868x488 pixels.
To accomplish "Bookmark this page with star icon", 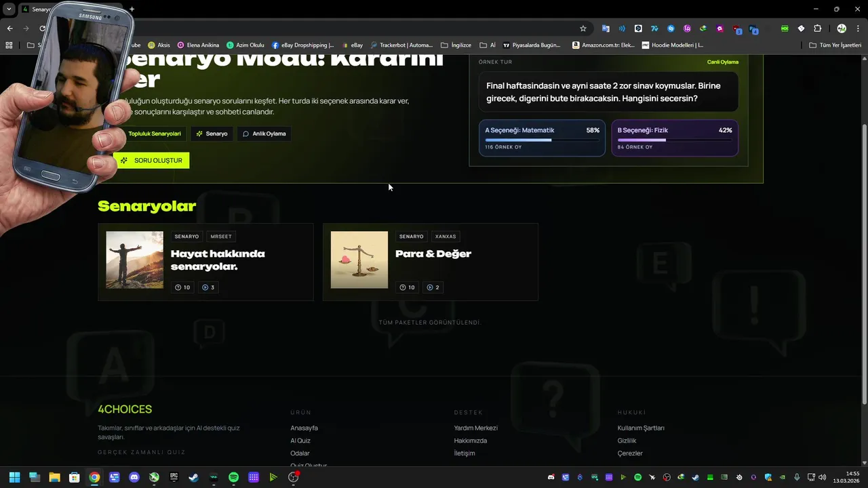I will tap(583, 28).
